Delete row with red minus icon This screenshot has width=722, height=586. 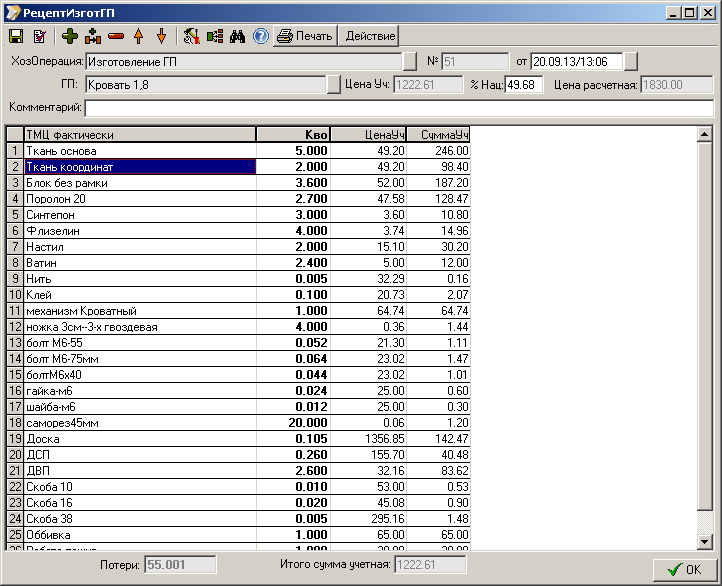pyautogui.click(x=116, y=36)
